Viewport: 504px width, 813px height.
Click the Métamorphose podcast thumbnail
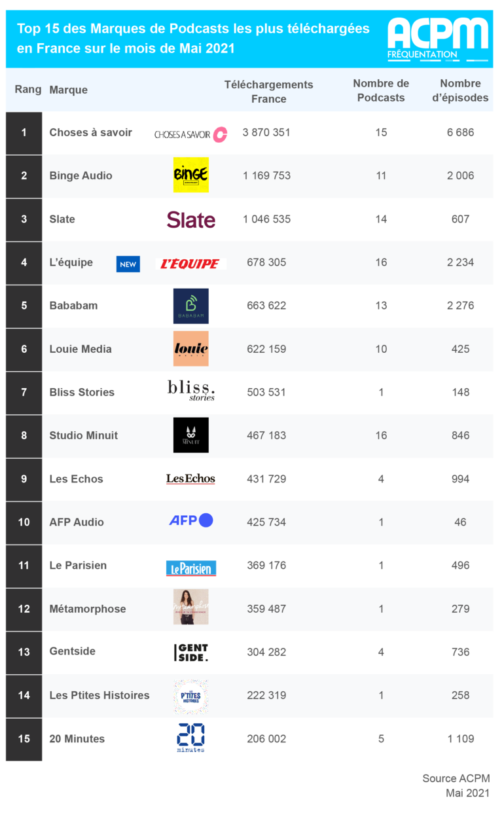click(x=191, y=607)
